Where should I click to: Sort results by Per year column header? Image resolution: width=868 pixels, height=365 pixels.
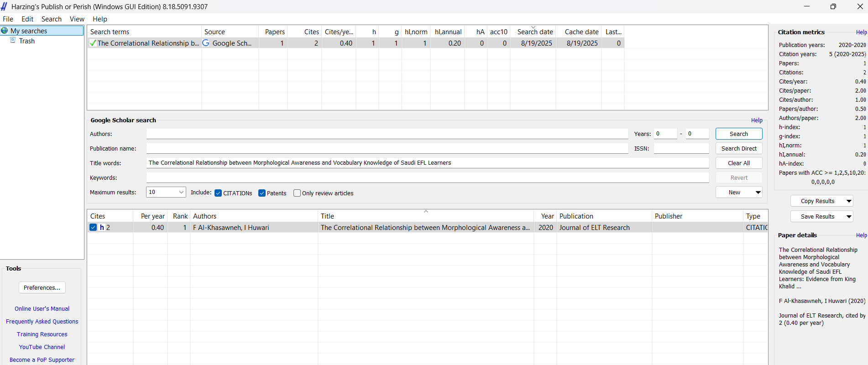pyautogui.click(x=150, y=216)
